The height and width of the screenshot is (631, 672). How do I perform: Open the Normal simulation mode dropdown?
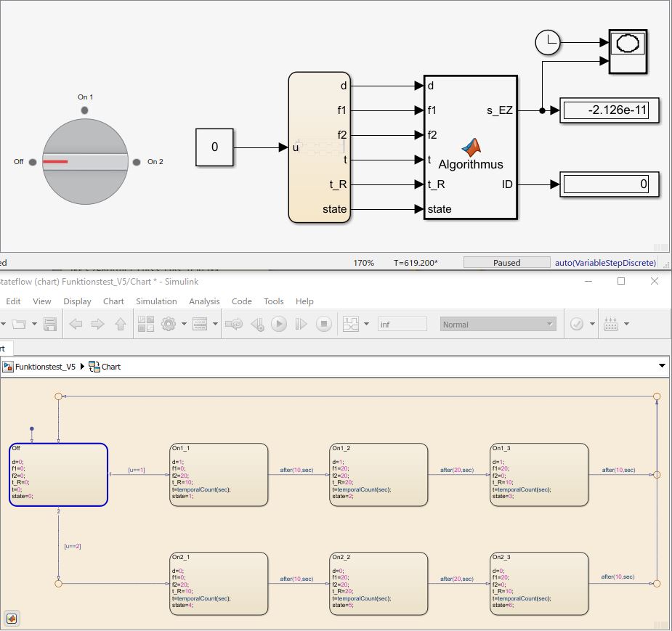(498, 325)
